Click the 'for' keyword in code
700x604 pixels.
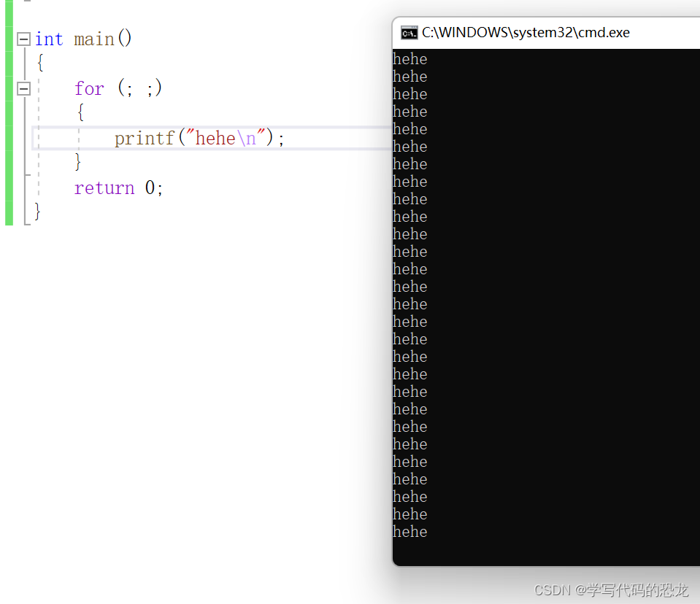point(89,88)
